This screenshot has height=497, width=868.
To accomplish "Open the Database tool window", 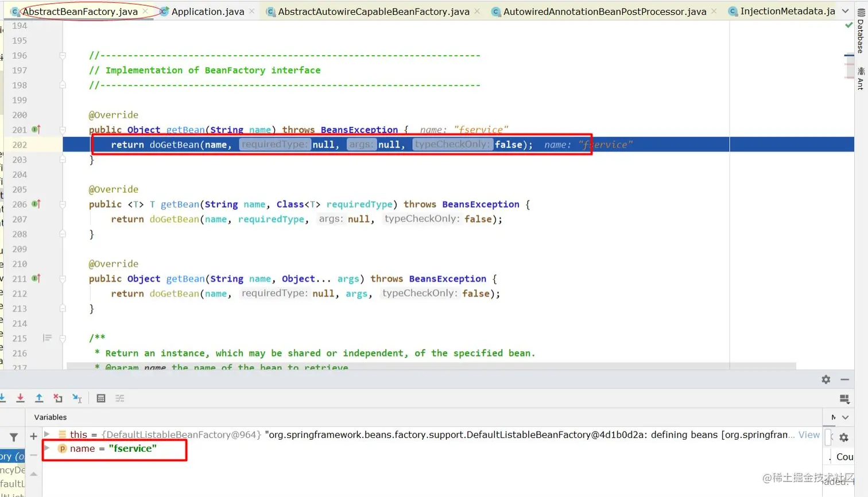I will (x=861, y=31).
